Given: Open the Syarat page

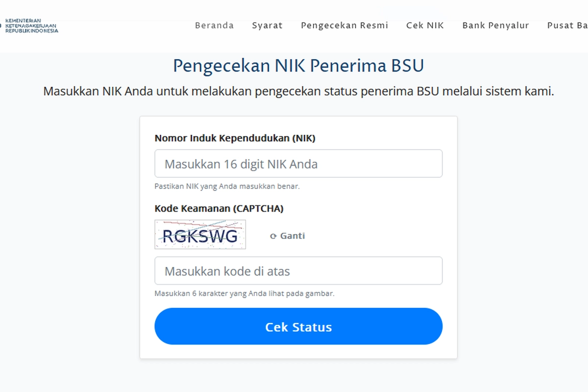Looking at the screenshot, I should (x=267, y=25).
